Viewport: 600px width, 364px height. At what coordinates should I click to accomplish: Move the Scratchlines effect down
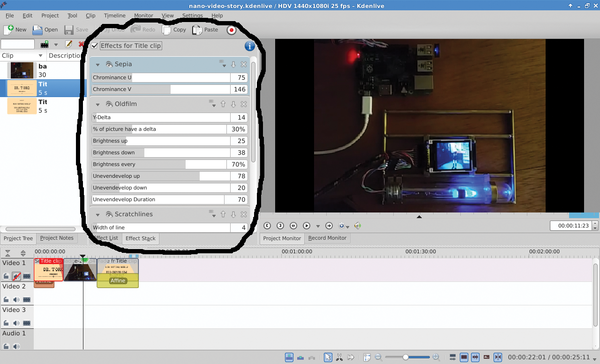(x=233, y=214)
